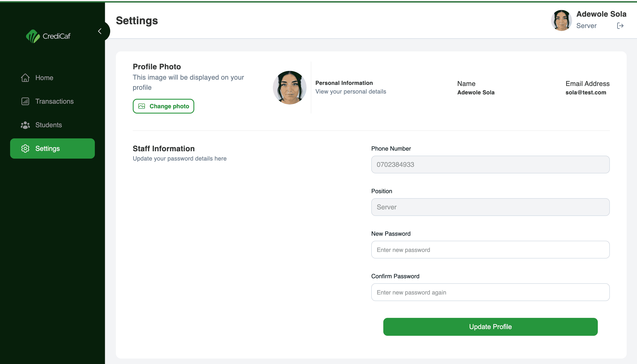Click the CrediCaf leaf logo icon

33,36
